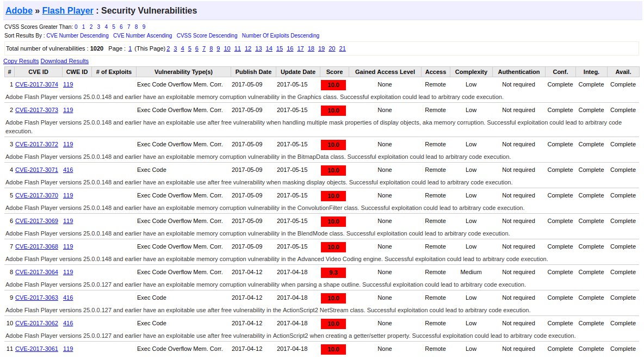Open the Adobe vendor link in the heading

(19, 11)
